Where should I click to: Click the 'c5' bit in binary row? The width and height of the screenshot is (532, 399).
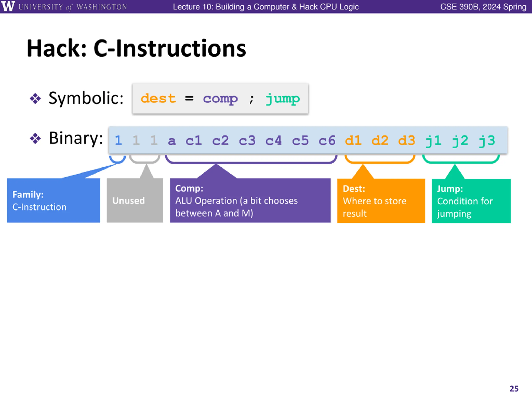300,141
